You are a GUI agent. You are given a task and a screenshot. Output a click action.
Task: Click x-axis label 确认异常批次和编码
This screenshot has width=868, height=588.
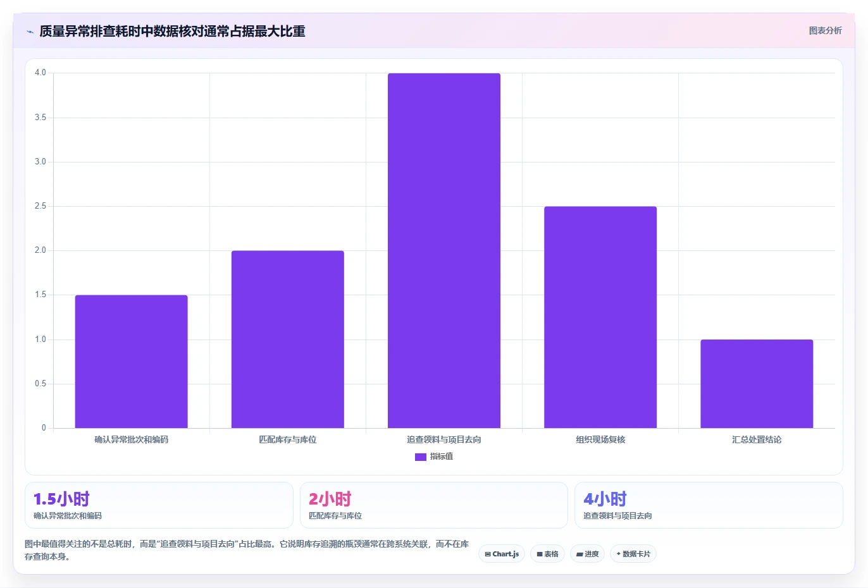(x=132, y=439)
